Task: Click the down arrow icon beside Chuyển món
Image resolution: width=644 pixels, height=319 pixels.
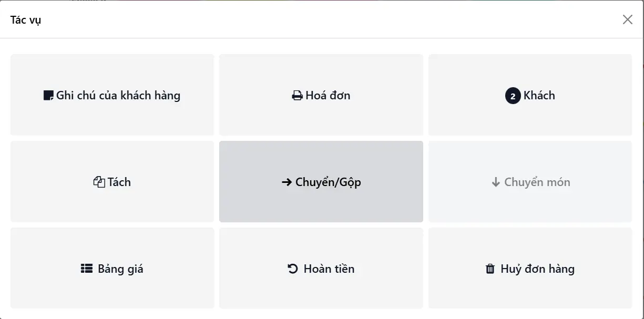Action: point(496,182)
